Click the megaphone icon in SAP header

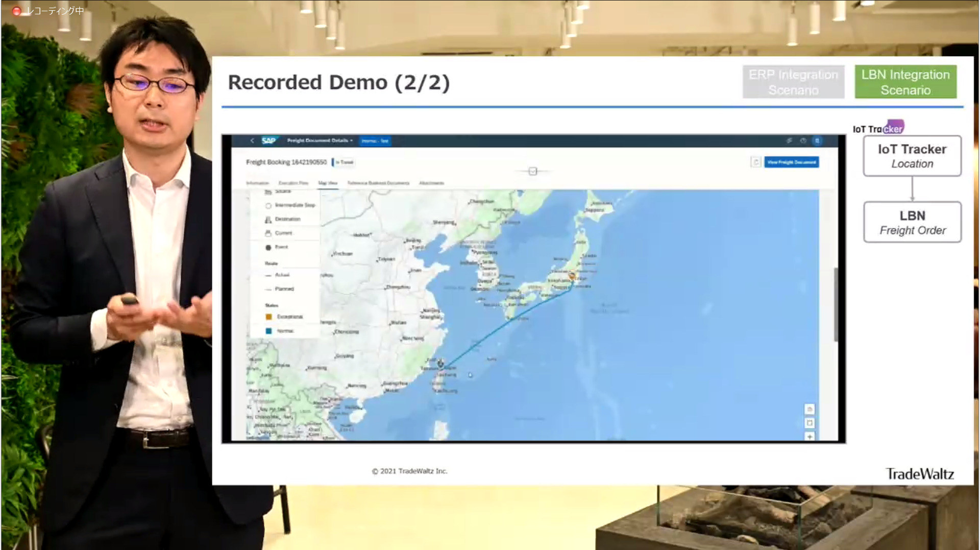point(789,140)
